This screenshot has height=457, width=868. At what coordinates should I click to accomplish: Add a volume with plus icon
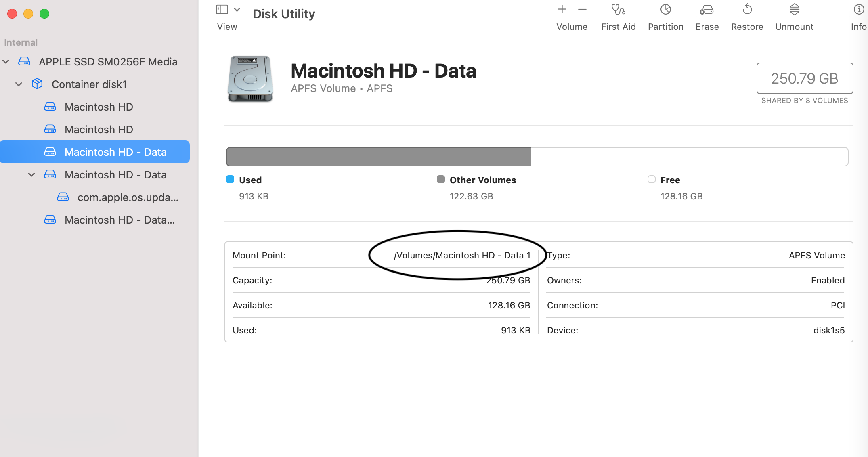click(x=562, y=10)
